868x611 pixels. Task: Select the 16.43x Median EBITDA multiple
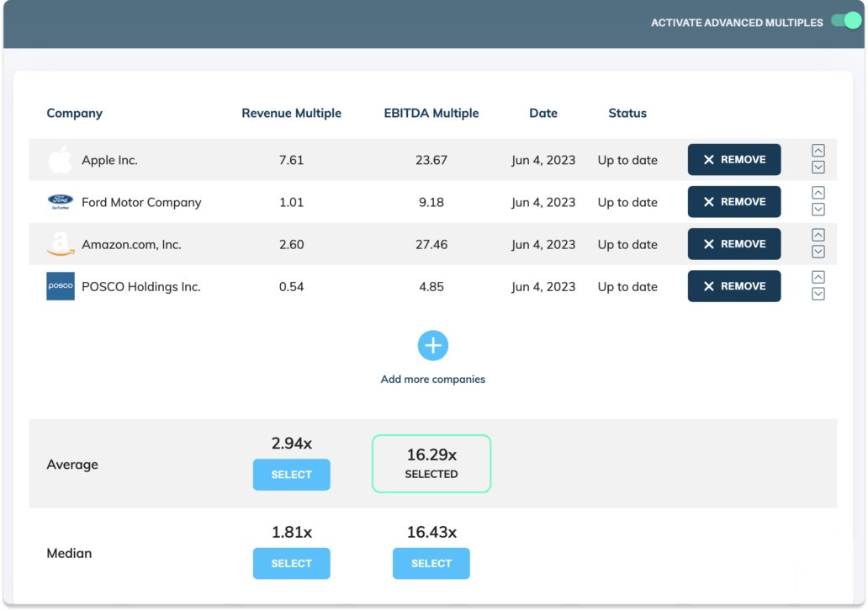[431, 563]
